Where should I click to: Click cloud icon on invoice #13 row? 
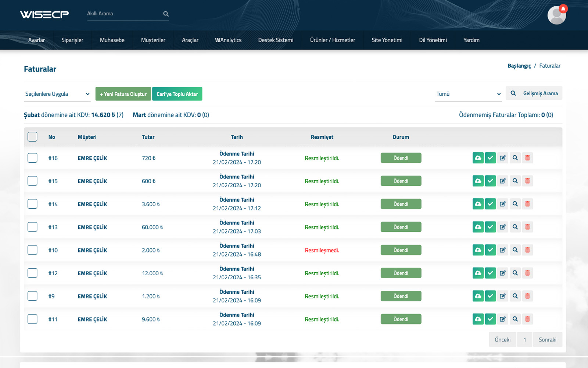478,227
